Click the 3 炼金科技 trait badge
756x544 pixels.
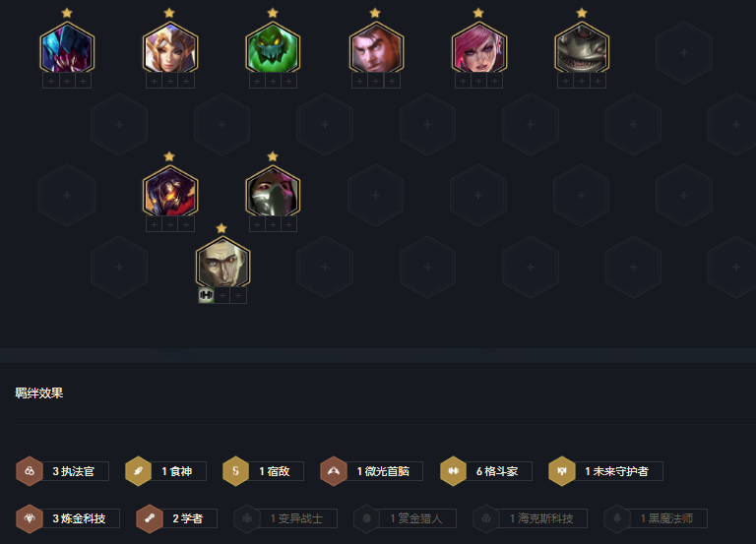(x=68, y=518)
